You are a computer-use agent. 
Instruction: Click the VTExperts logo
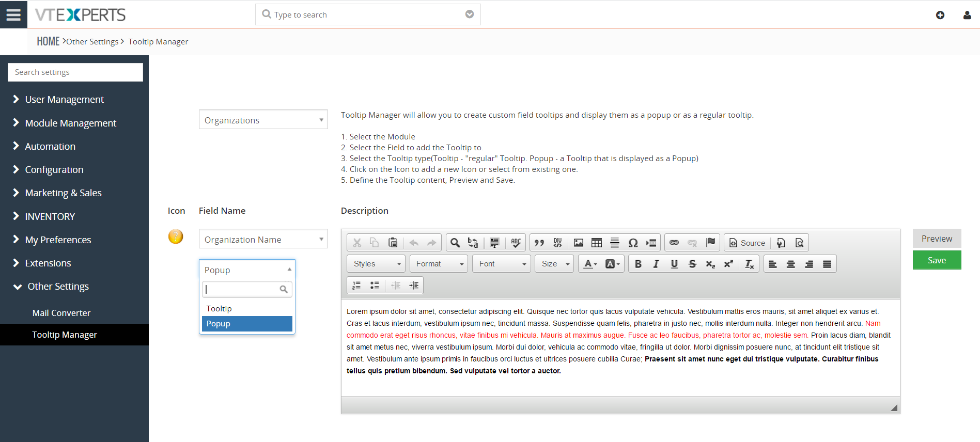click(81, 15)
